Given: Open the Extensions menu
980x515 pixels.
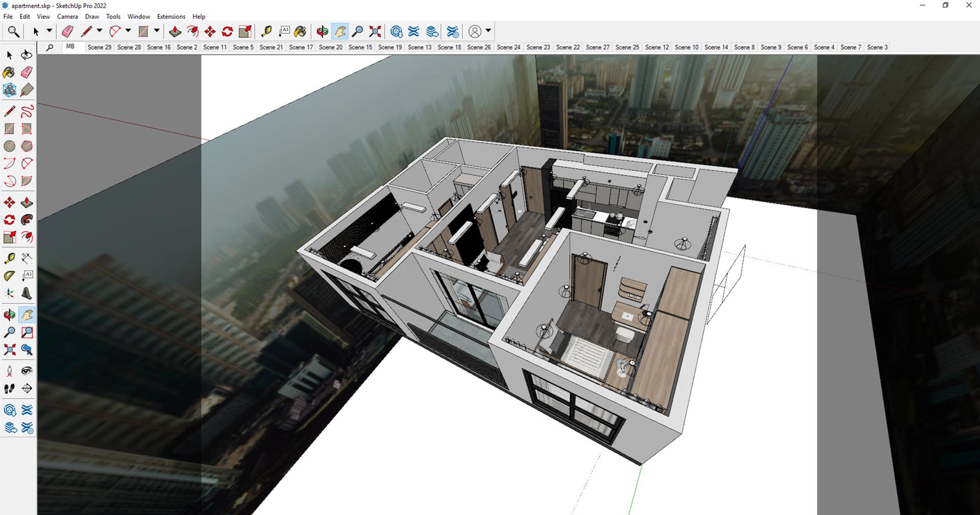Looking at the screenshot, I should tap(171, 16).
